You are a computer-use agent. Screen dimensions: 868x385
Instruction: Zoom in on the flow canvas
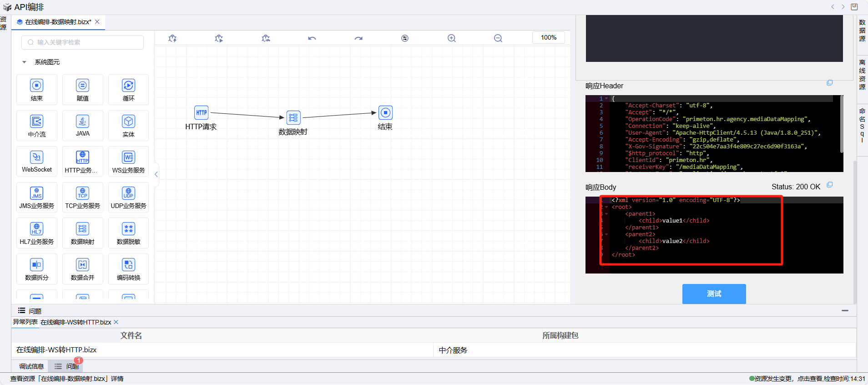point(451,38)
